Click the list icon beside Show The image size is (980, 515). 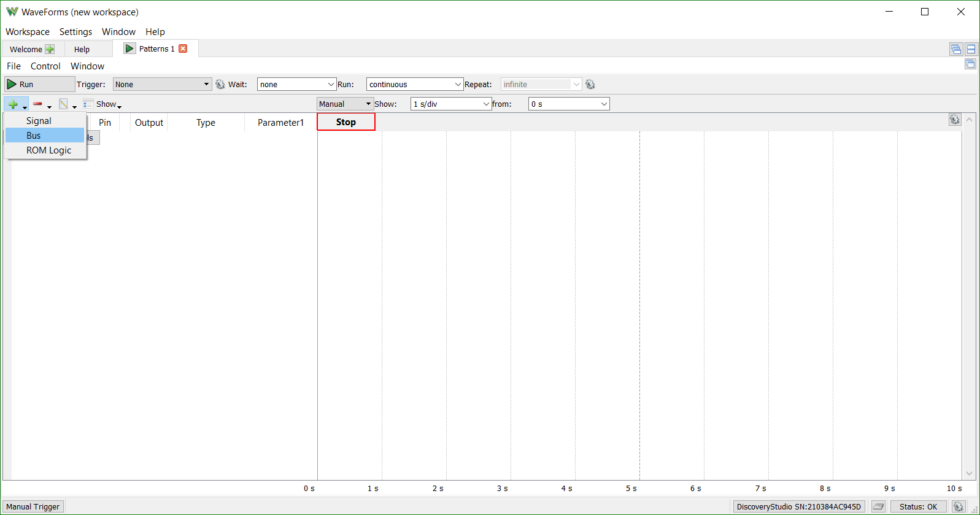(x=88, y=104)
